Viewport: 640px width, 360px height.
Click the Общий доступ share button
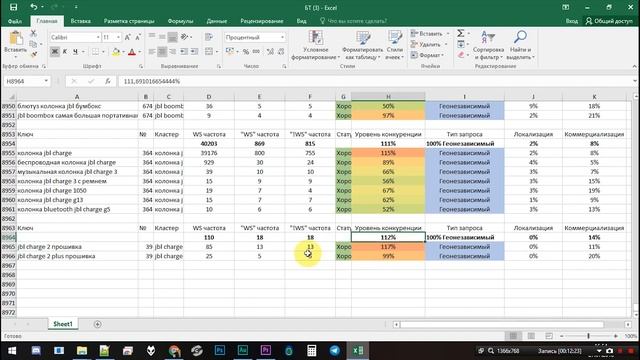coord(609,21)
